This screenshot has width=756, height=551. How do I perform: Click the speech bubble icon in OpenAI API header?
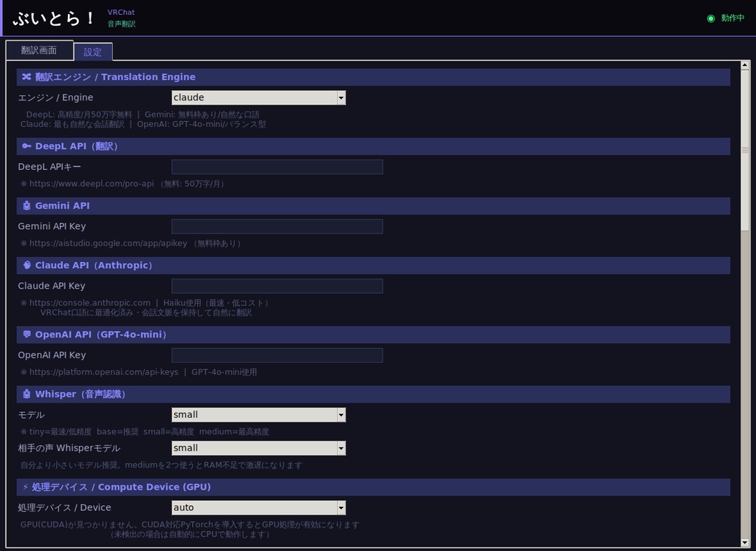pyautogui.click(x=27, y=335)
